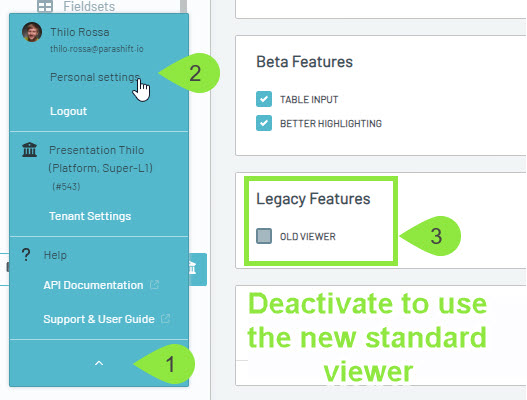
Task: Collapse the user menu with the up chevron
Action: click(x=99, y=363)
